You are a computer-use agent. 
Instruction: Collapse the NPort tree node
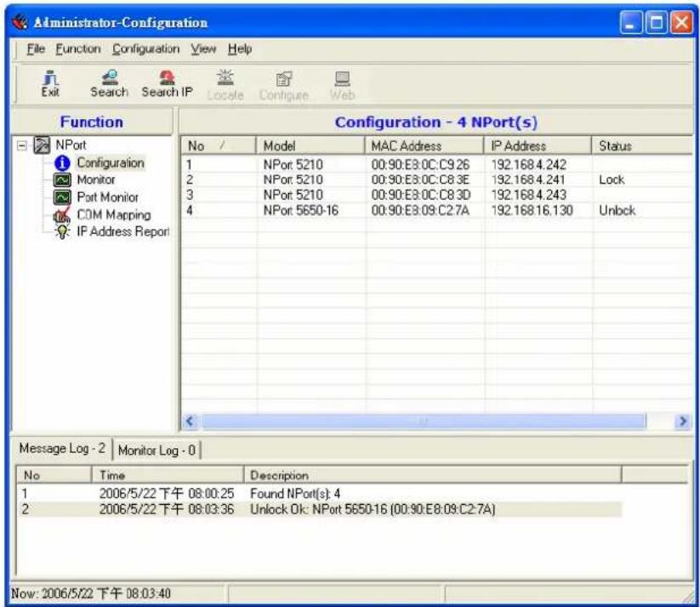(21, 145)
